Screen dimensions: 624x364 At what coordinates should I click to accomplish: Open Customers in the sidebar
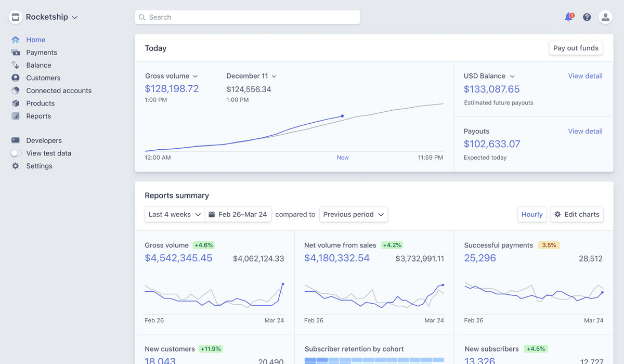coord(43,78)
